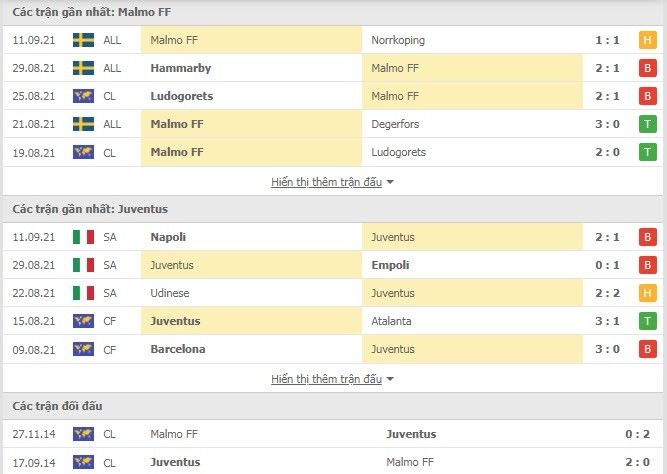667x474 pixels.
Task: Click the red B badge on Hammarby match row
Action: (x=647, y=68)
